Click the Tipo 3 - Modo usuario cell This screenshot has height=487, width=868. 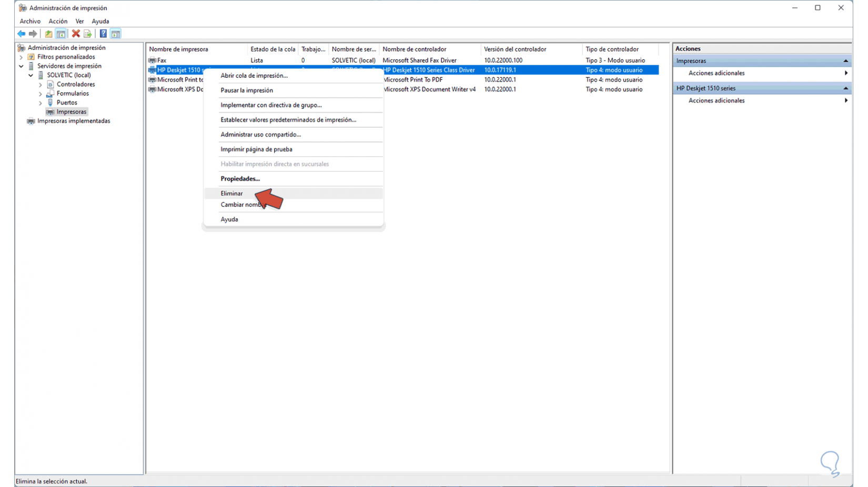[615, 60]
